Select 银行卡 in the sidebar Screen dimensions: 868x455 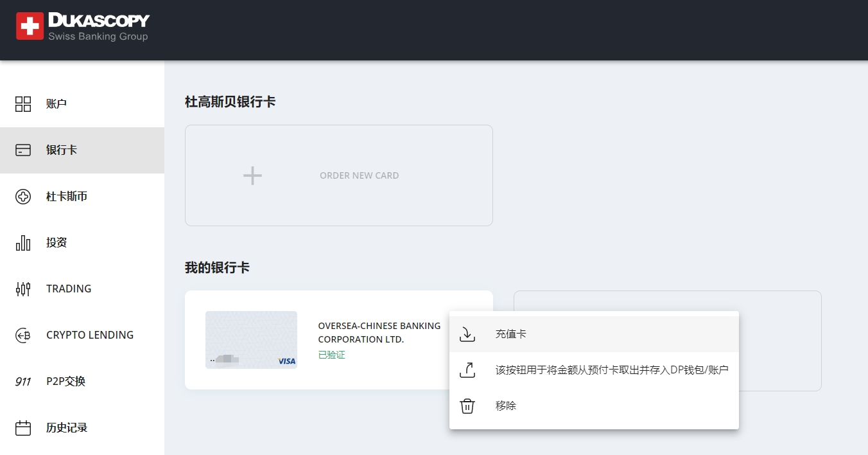pos(82,150)
